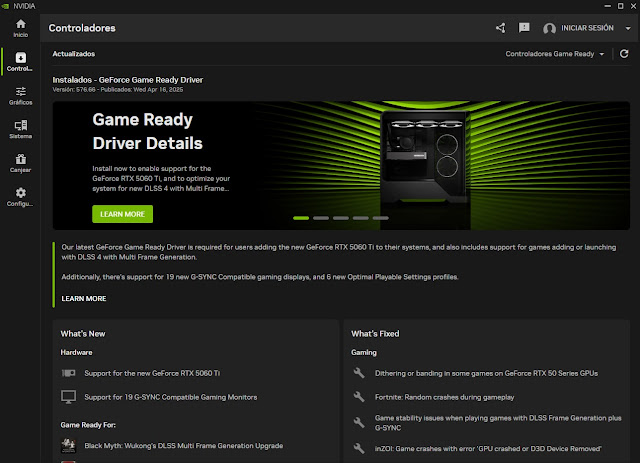Click wrench icon beside Game stability issues fix
The image size is (640, 463).
(x=359, y=423)
